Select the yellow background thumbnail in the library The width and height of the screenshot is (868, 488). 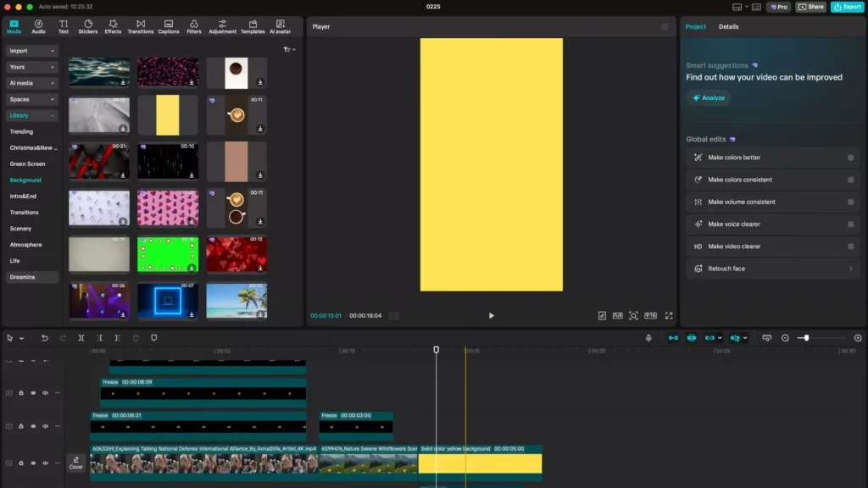click(167, 114)
